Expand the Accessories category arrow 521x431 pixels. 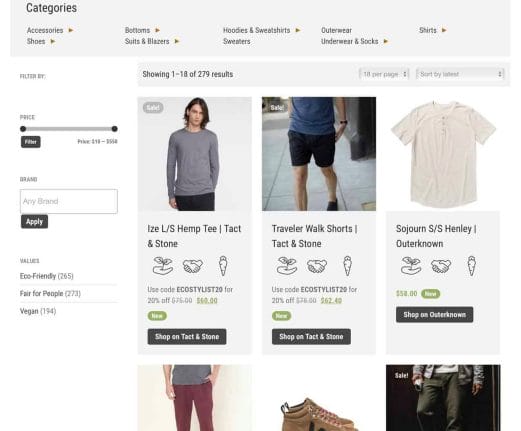[x=71, y=30]
